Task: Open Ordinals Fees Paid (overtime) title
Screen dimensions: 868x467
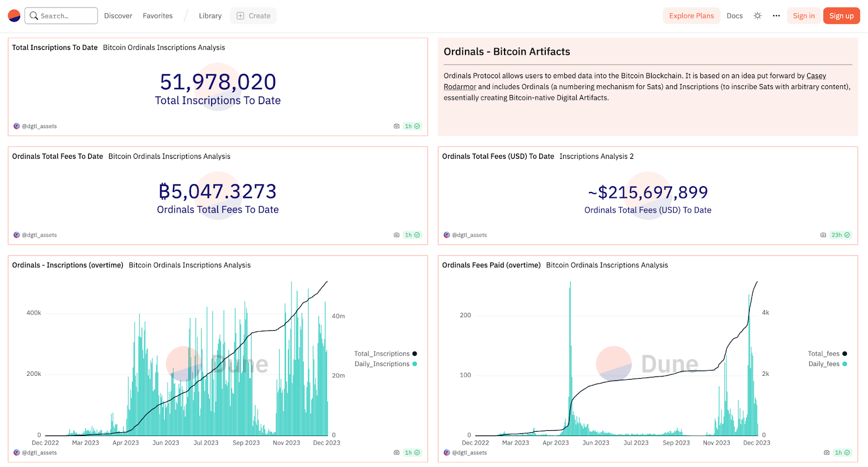Action: click(x=492, y=265)
